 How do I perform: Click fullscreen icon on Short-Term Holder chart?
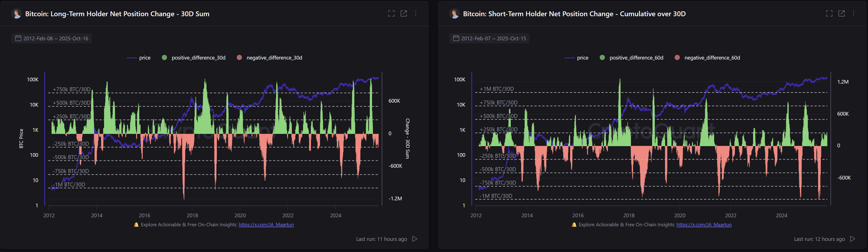coord(829,13)
